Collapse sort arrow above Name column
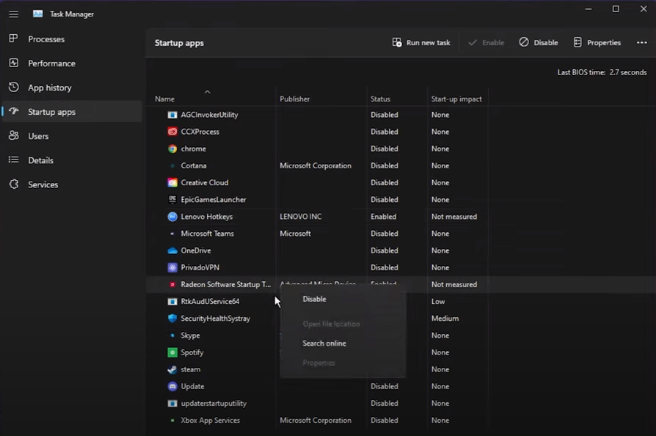The height and width of the screenshot is (436, 656). pos(207,92)
